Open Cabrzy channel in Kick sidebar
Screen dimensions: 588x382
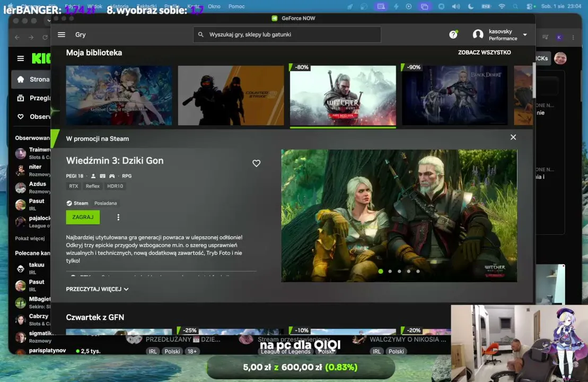pyautogui.click(x=33, y=320)
